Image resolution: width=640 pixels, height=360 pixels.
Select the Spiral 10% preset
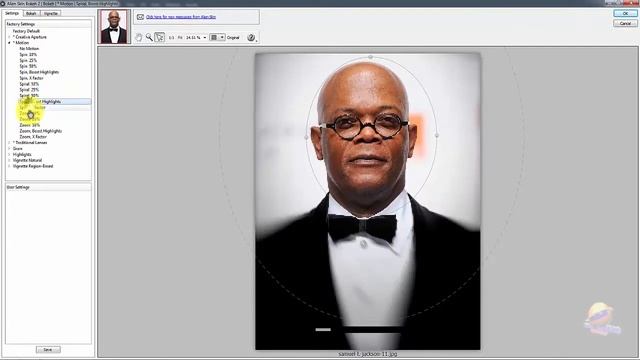point(29,84)
